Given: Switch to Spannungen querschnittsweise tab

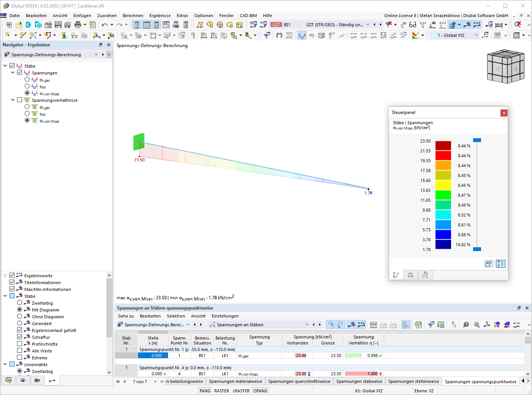Looking at the screenshot, I should click(299, 381).
